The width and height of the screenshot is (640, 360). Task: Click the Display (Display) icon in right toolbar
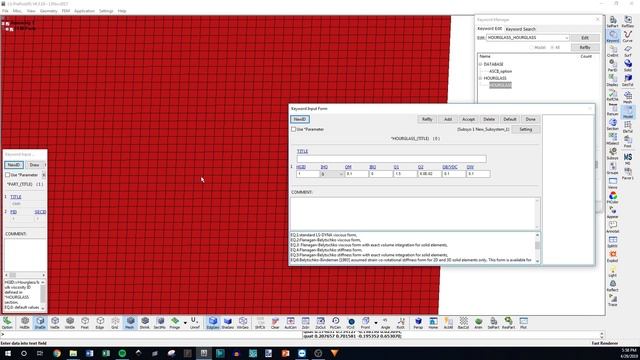pos(613,80)
